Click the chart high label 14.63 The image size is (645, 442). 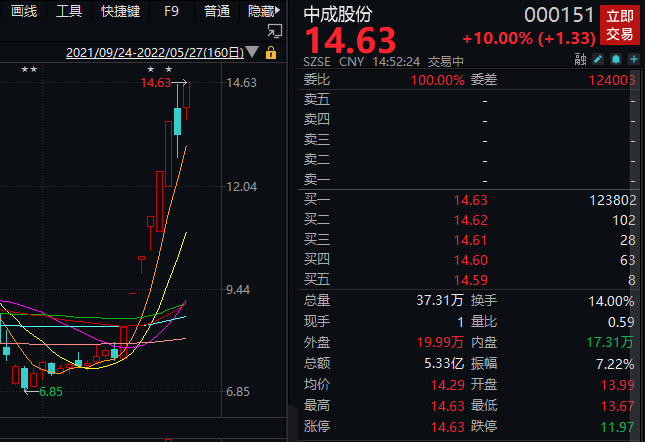pos(156,83)
